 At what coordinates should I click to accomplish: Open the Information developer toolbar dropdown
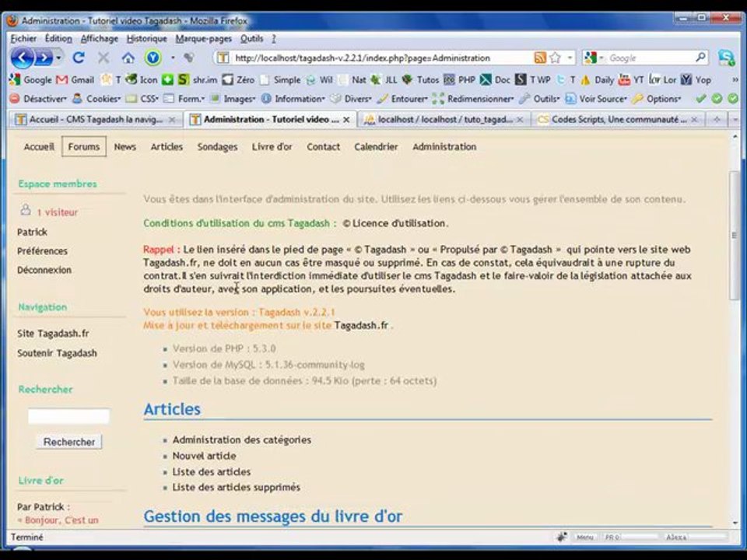pos(293,99)
